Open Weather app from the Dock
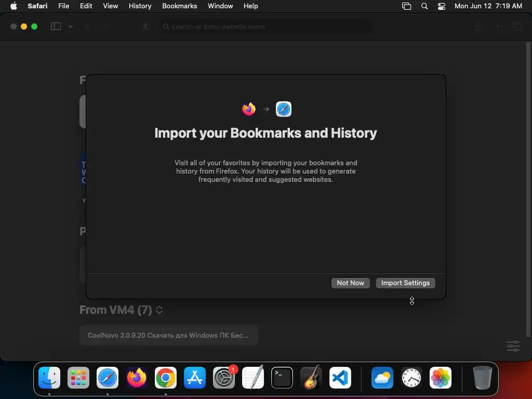Viewport: 532px width, 399px height. pyautogui.click(x=382, y=378)
